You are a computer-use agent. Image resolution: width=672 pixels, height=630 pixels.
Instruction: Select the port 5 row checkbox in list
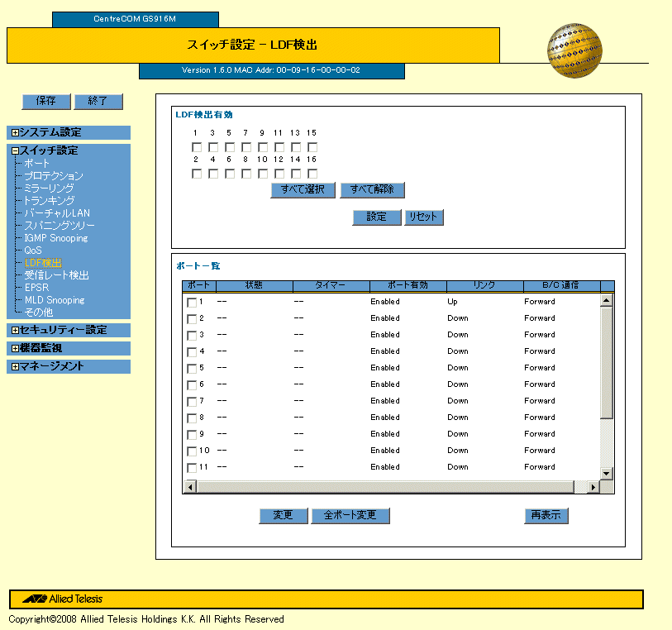click(192, 369)
